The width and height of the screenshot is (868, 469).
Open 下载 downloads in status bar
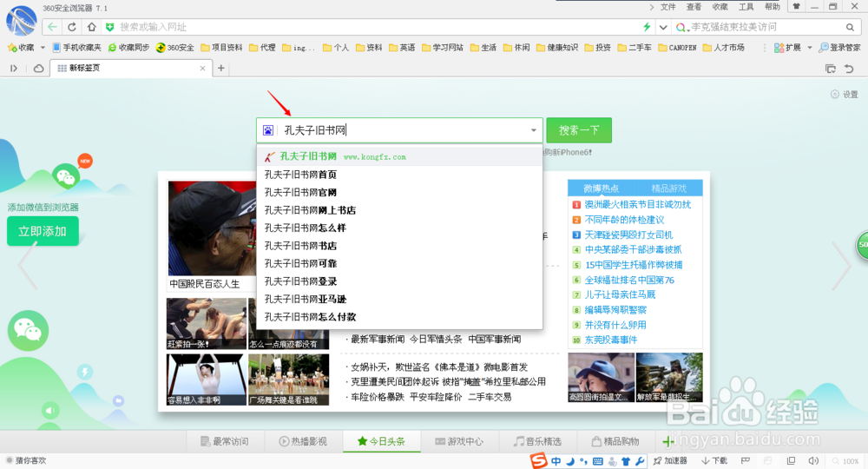[714, 460]
